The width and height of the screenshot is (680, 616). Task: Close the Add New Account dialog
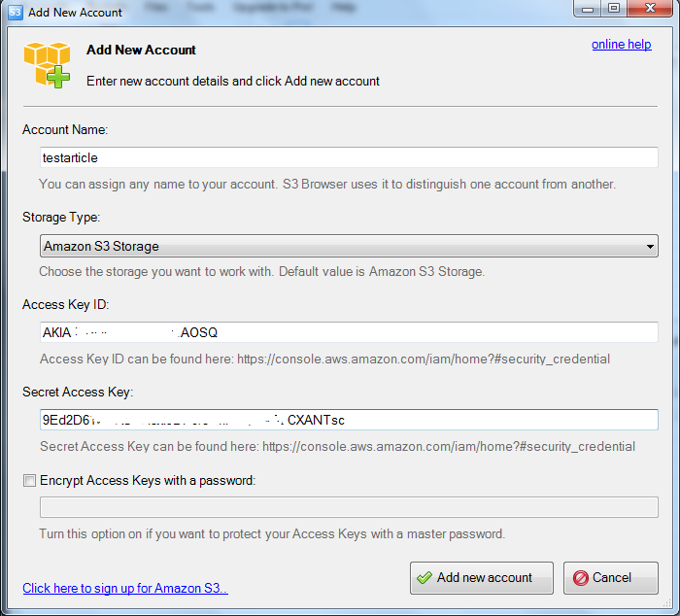(650, 9)
